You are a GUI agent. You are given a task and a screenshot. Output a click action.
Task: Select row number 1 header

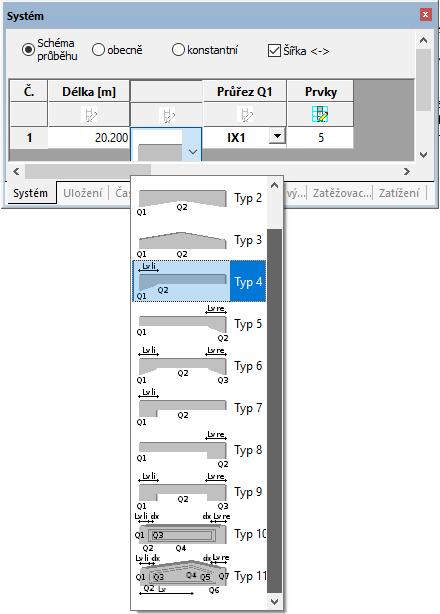[29, 137]
